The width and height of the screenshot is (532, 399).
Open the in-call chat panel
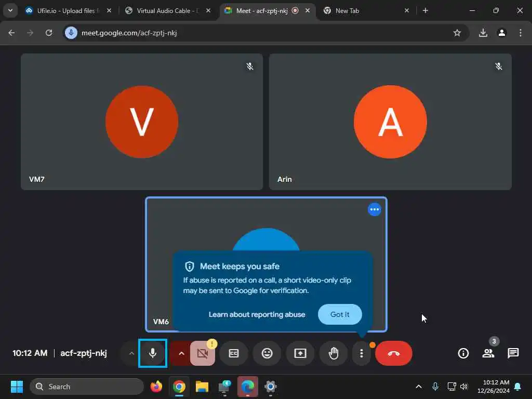tap(513, 353)
